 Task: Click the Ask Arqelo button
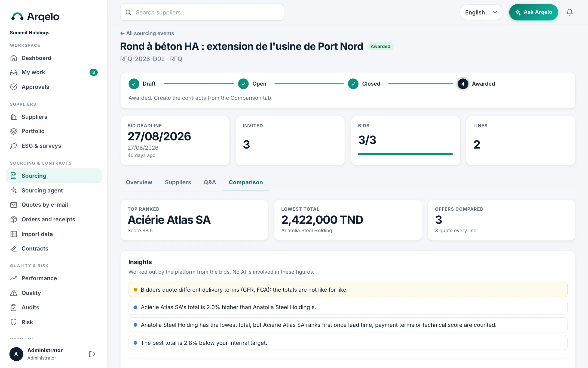pos(534,12)
